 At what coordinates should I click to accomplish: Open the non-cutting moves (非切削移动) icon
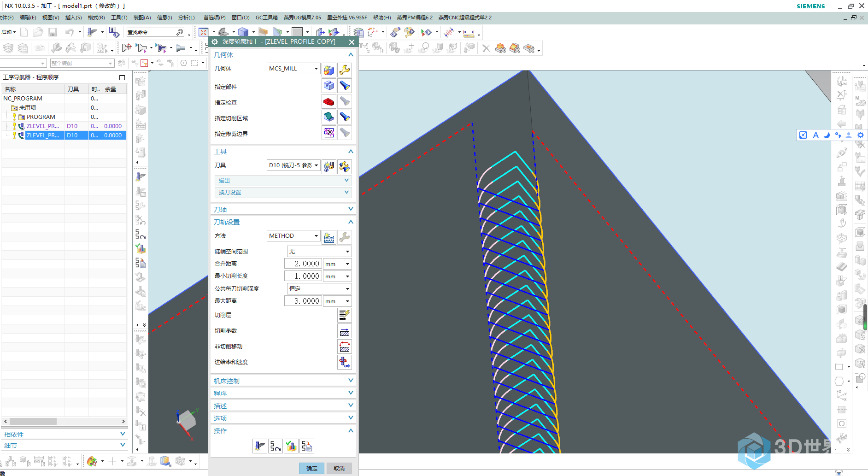(345, 347)
